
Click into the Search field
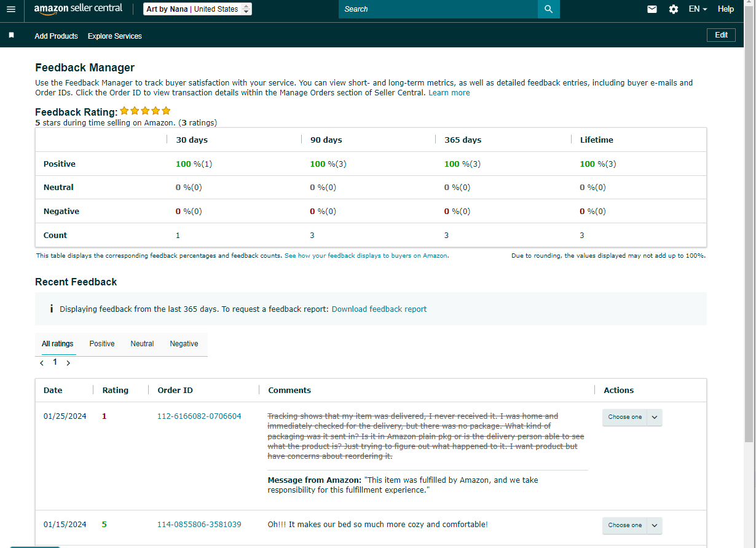[438, 9]
